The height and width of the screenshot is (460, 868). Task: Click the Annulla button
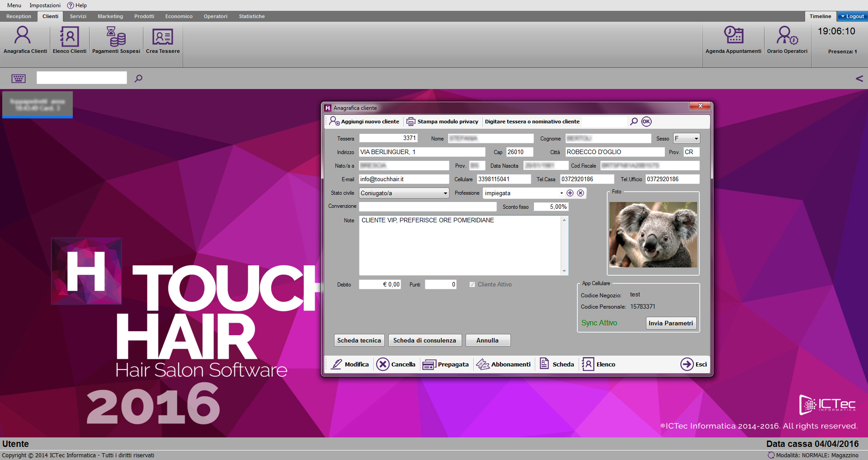(x=487, y=340)
